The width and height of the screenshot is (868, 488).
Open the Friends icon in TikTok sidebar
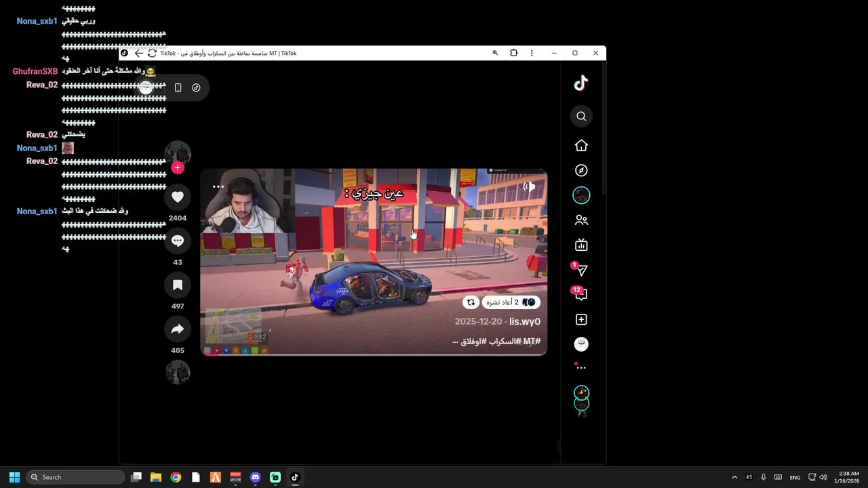click(x=581, y=220)
